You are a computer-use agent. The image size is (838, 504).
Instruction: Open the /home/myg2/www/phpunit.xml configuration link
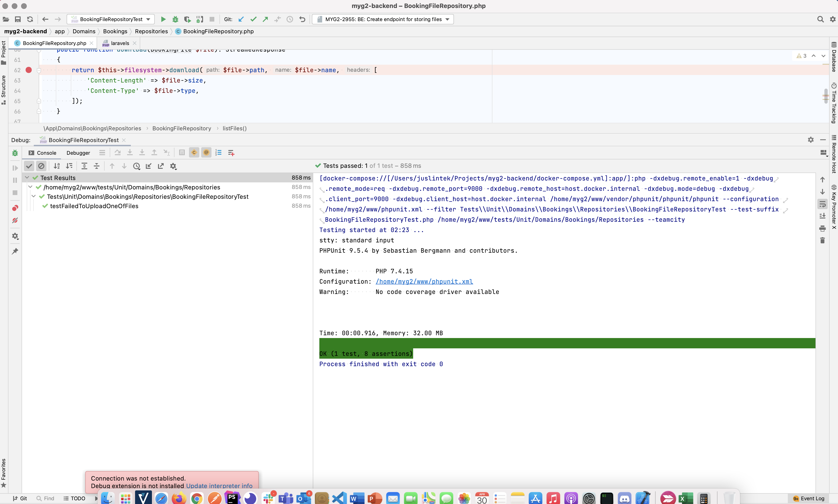tap(424, 281)
